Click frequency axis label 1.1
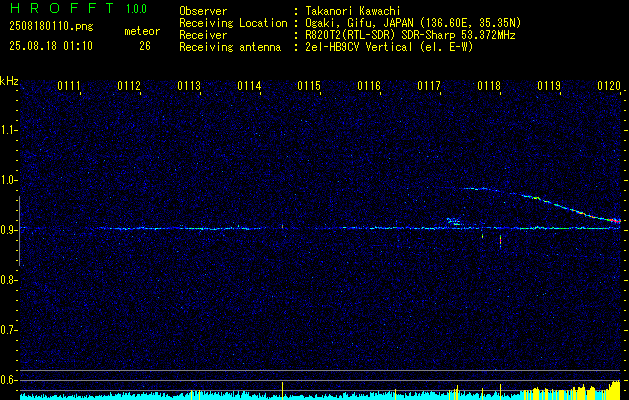This screenshot has height=400, width=629. click(8, 130)
